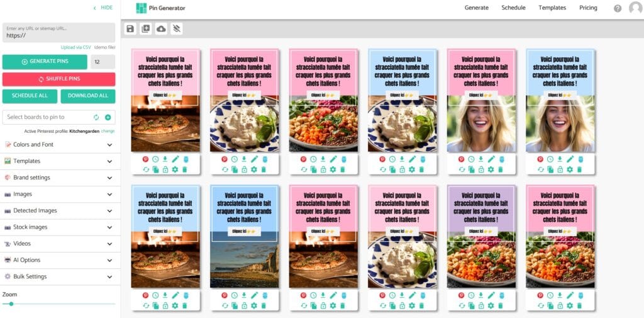Click the cloud upload icon in the toolbar
644x318 pixels.
[161, 29]
